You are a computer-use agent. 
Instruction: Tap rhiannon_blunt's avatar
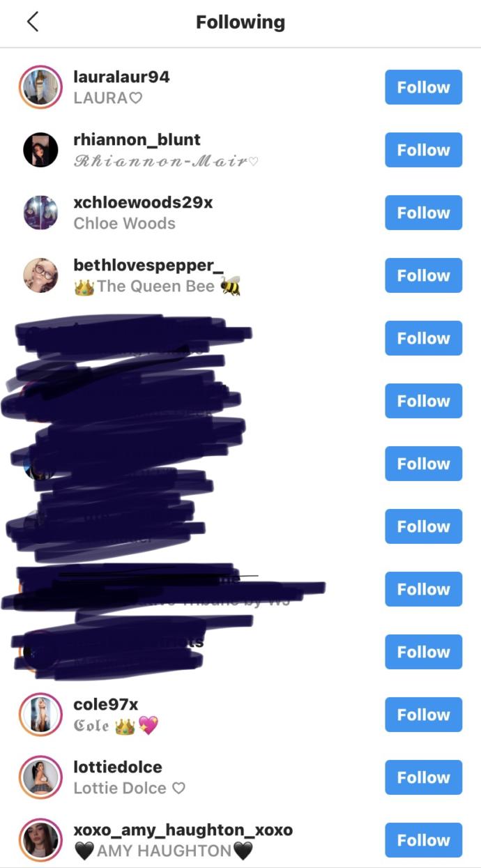click(40, 150)
